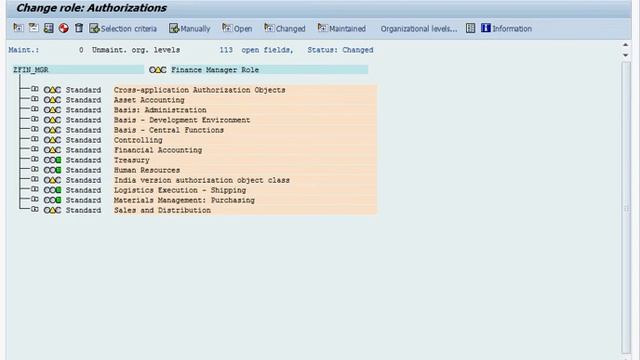Click the 'Status: Changed' text

[340, 50]
